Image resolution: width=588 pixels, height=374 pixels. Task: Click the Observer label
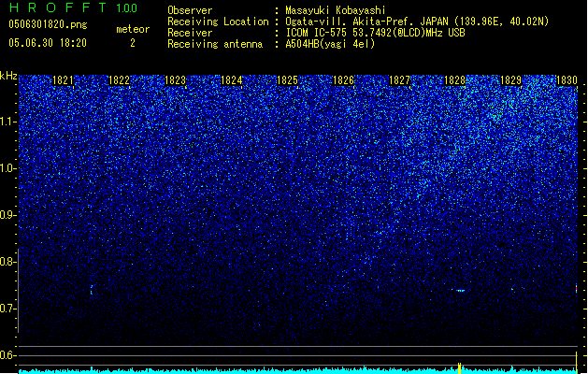190,10
